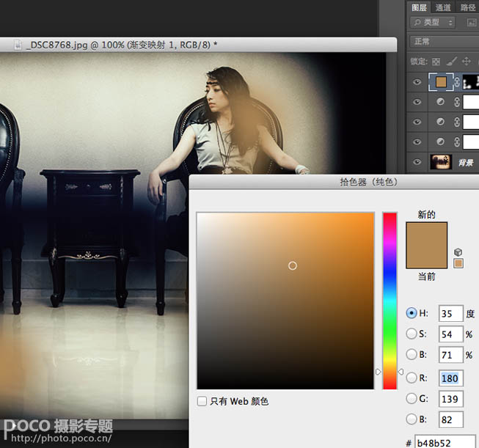
Task: Click the rainbow hue slider bar
Action: pyautogui.click(x=390, y=301)
